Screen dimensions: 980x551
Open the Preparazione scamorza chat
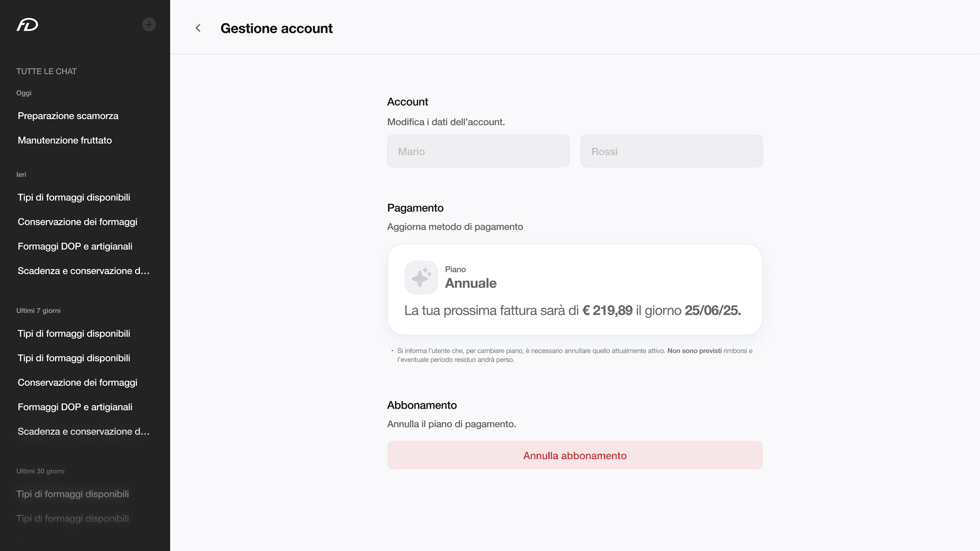coord(68,116)
